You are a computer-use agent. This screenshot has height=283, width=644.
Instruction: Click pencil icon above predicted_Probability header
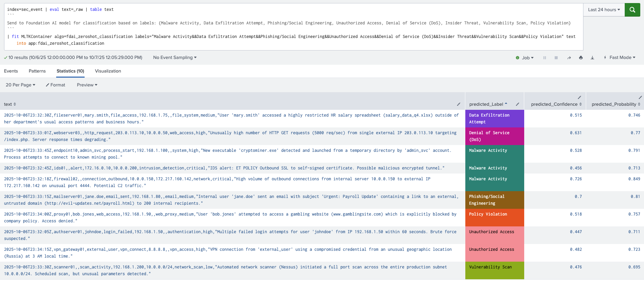(x=640, y=98)
